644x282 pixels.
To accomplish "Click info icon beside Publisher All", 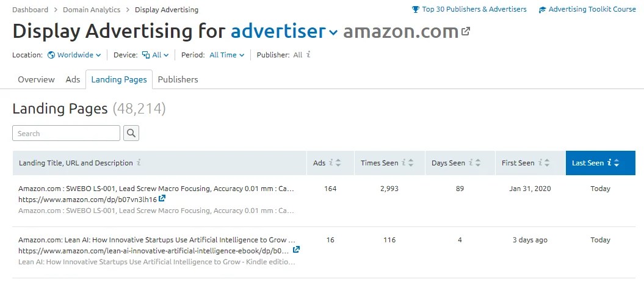I will click(x=308, y=55).
